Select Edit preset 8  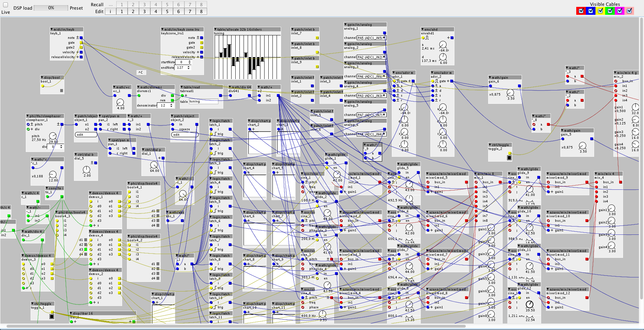(x=201, y=11)
